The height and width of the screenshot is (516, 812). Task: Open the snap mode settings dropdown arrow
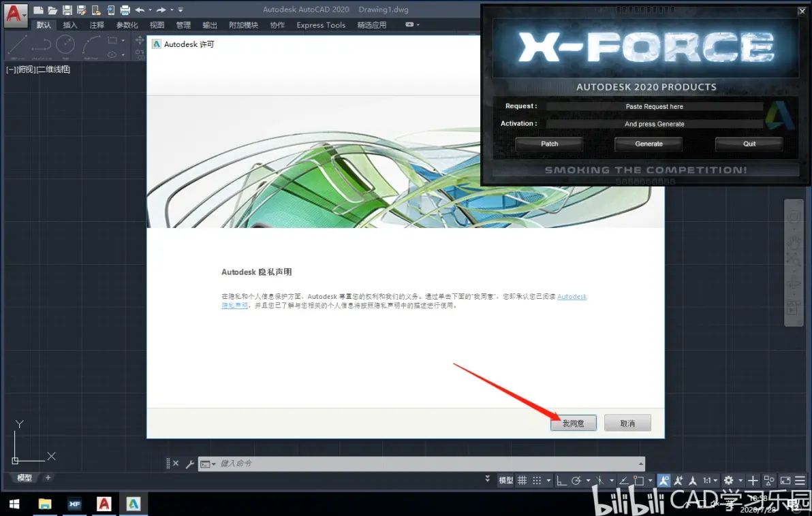coord(548,481)
